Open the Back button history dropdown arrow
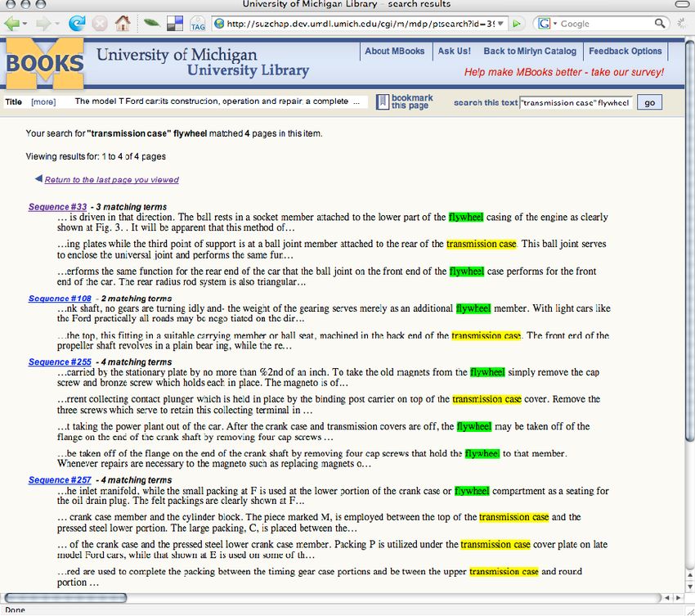Viewport: 695px width, 616px height. click(25, 23)
